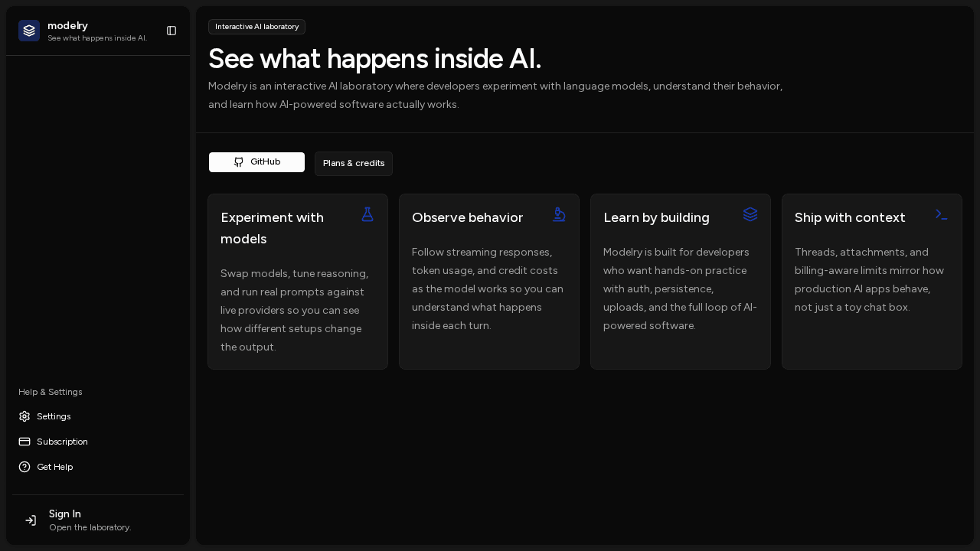Select the Experiment with models card title
Image resolution: width=980 pixels, height=551 pixels.
click(272, 228)
